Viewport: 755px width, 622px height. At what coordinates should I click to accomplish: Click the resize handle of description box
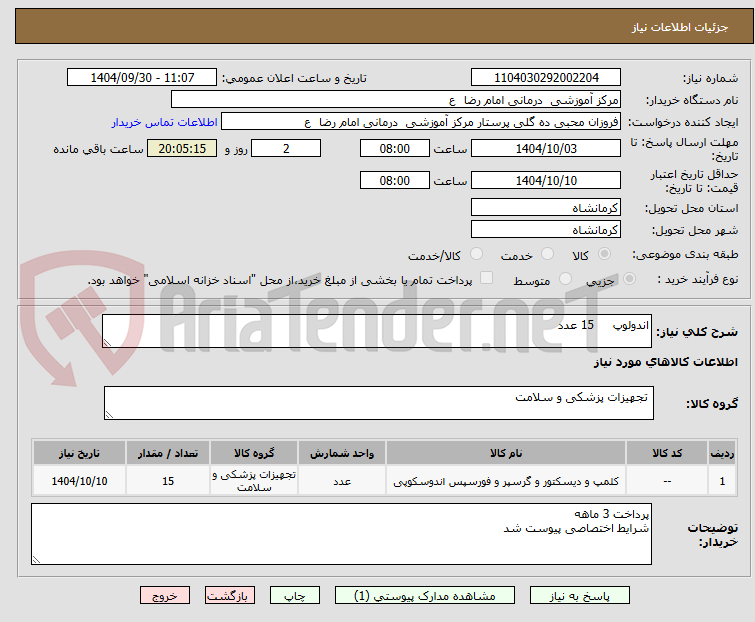(x=107, y=342)
